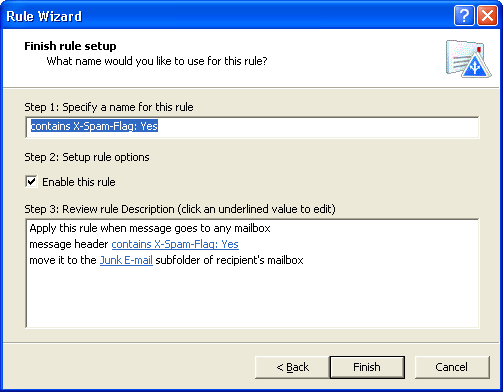Click 'Step 1: Specify a name' label

tap(109, 107)
